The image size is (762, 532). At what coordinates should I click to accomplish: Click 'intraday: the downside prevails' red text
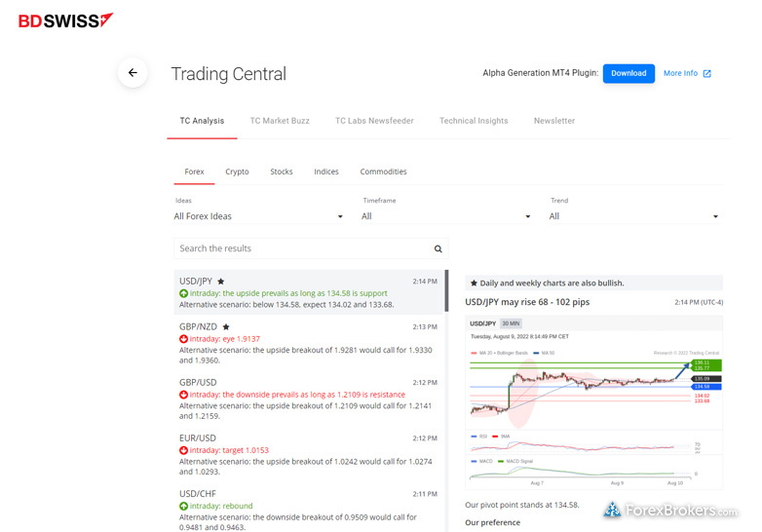297,395
